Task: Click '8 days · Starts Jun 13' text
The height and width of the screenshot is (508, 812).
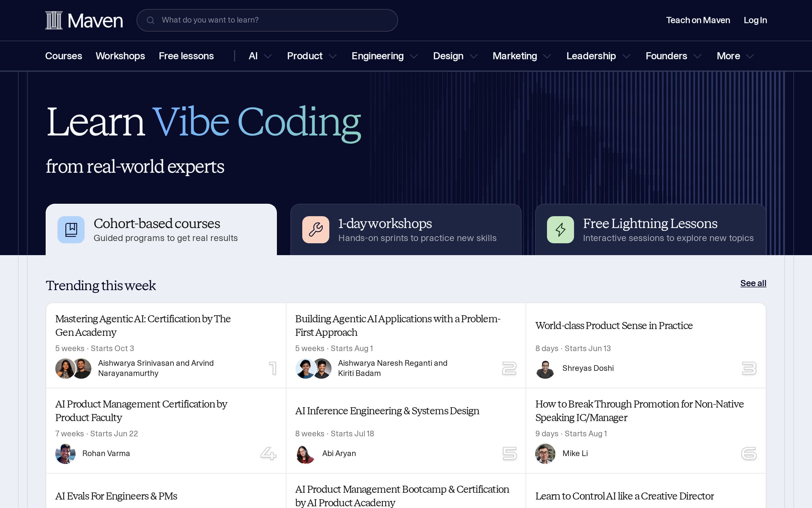Action: tap(573, 349)
